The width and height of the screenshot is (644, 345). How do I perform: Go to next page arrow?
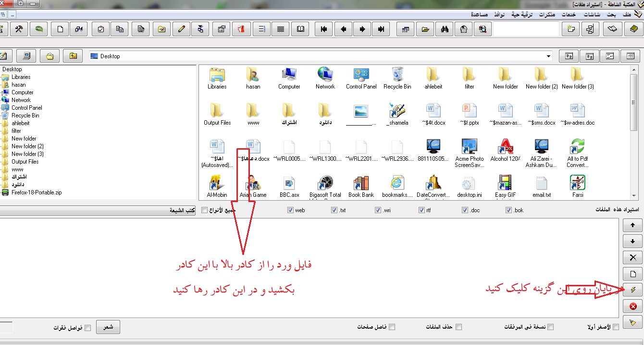362,29
